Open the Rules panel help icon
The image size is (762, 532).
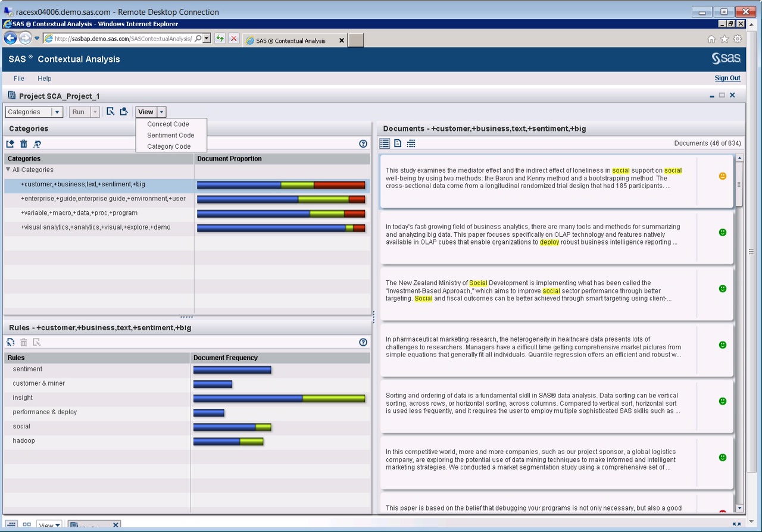pos(363,342)
